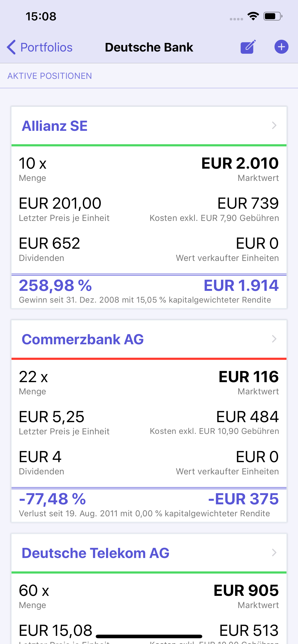Tap the home indicator bar
This screenshot has width=298, height=644.
pos(149,636)
